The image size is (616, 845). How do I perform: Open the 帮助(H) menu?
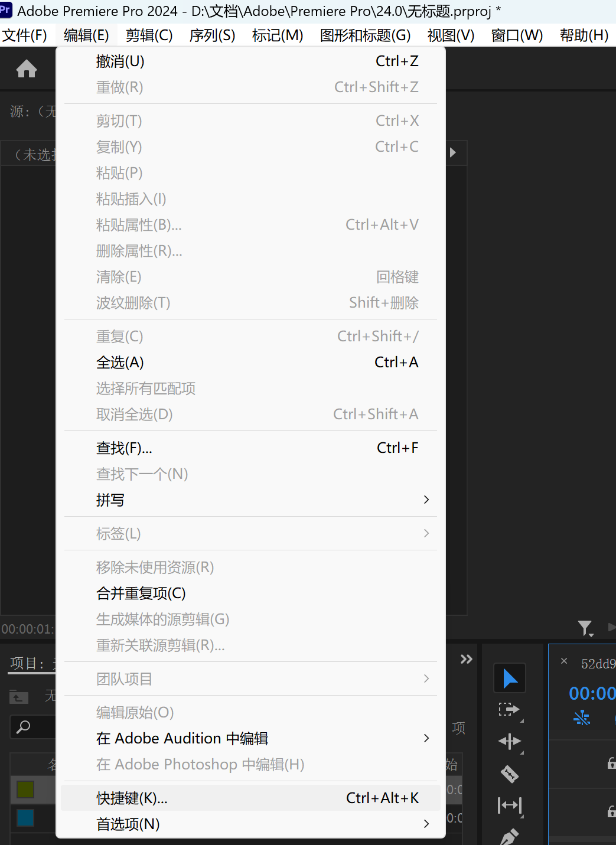click(585, 35)
